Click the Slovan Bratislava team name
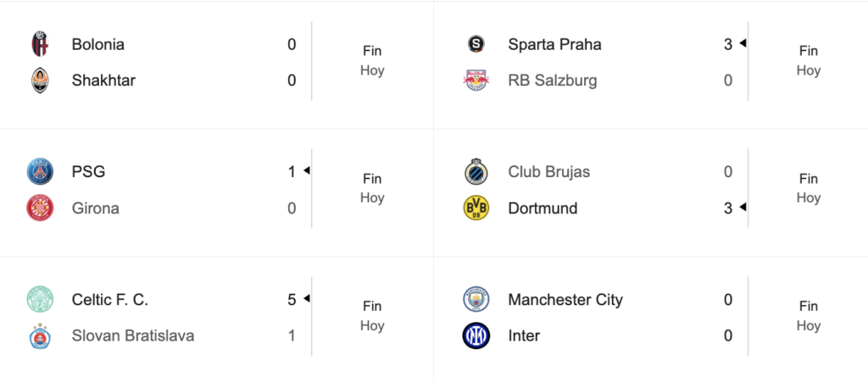This screenshot has width=868, height=382. tap(133, 336)
